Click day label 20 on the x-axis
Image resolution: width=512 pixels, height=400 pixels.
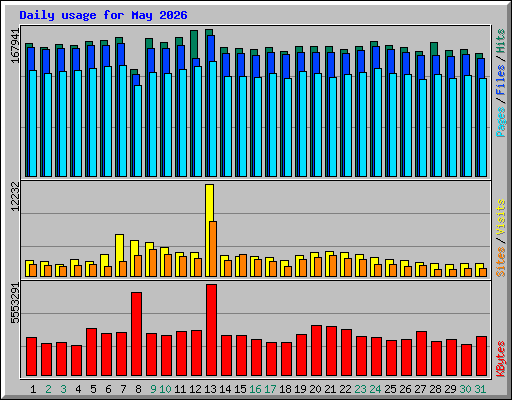(315, 389)
